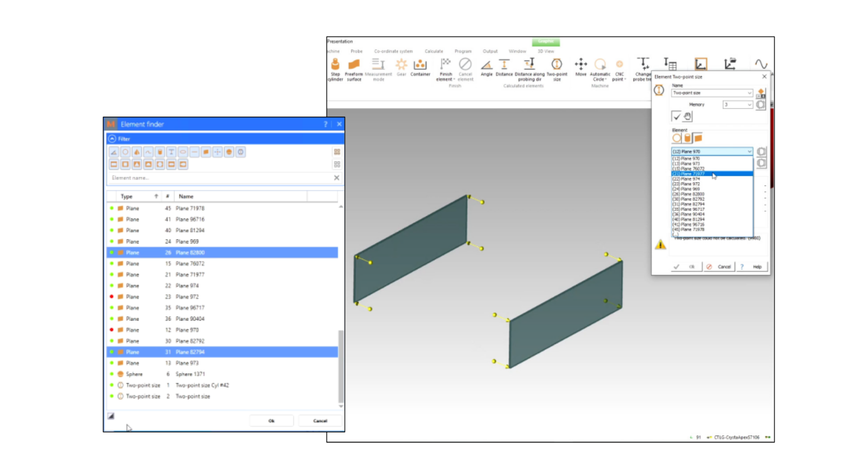The height and width of the screenshot is (475, 868).
Task: Toggle the checkmark button under Memory
Action: (x=676, y=116)
